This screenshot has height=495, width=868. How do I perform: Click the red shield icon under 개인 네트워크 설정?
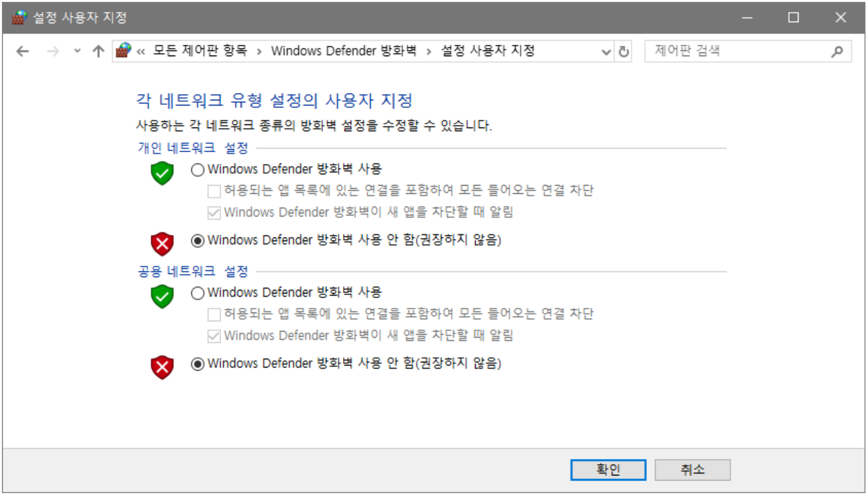click(162, 244)
